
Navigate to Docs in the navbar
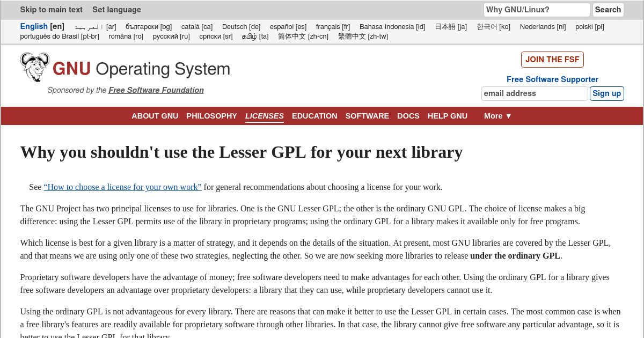[408, 116]
